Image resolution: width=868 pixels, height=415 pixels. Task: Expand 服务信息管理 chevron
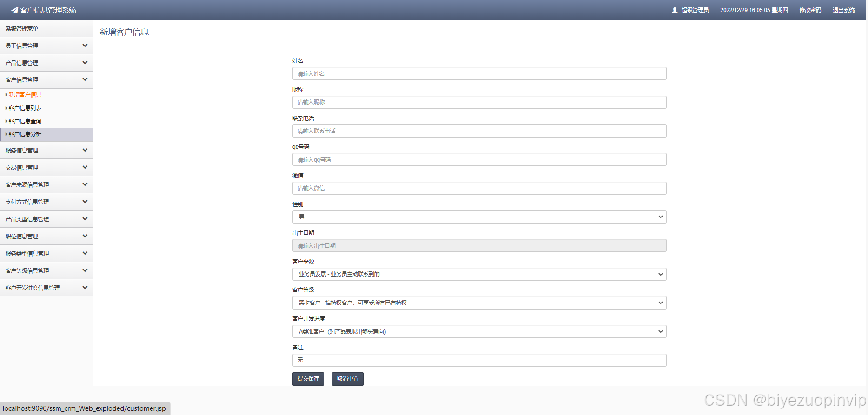[x=85, y=150]
